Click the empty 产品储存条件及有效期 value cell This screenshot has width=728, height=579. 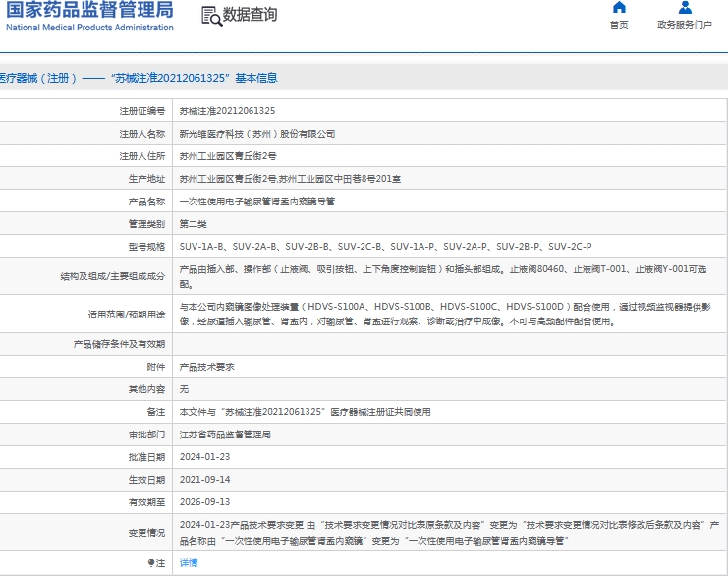[449, 344]
